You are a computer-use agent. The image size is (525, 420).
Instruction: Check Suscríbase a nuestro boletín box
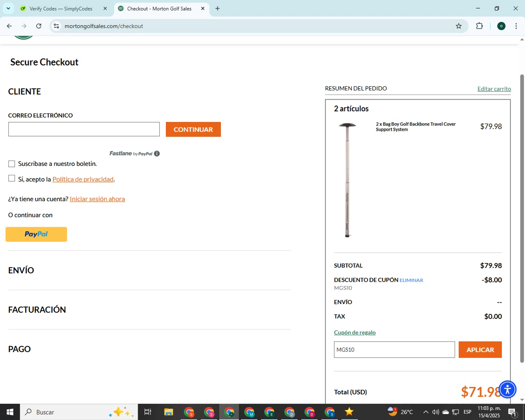[x=12, y=164]
